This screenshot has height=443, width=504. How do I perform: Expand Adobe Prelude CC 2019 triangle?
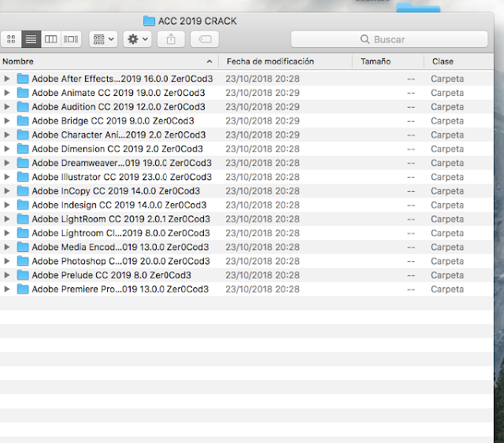coord(7,275)
